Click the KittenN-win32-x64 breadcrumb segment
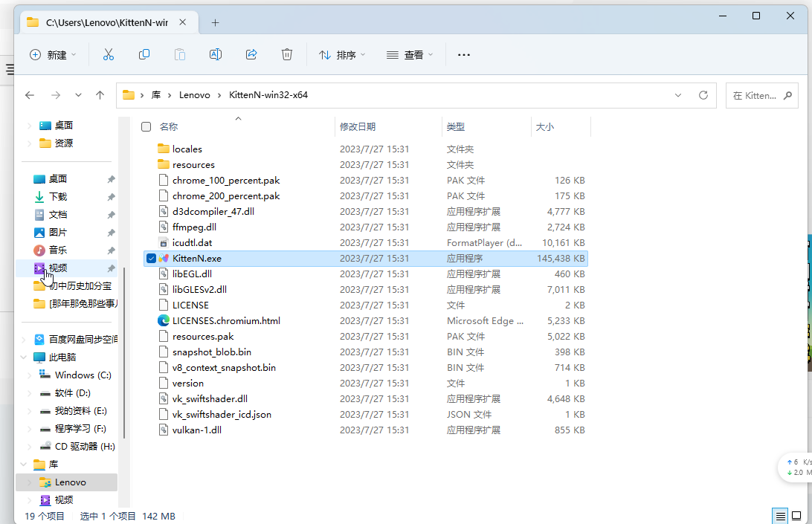The width and height of the screenshot is (812, 524). 268,95
